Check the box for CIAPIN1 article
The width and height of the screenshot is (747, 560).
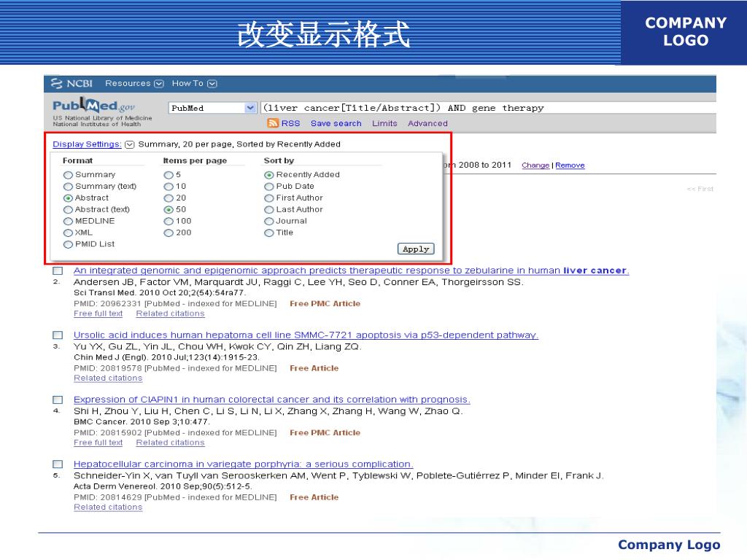pyautogui.click(x=58, y=400)
